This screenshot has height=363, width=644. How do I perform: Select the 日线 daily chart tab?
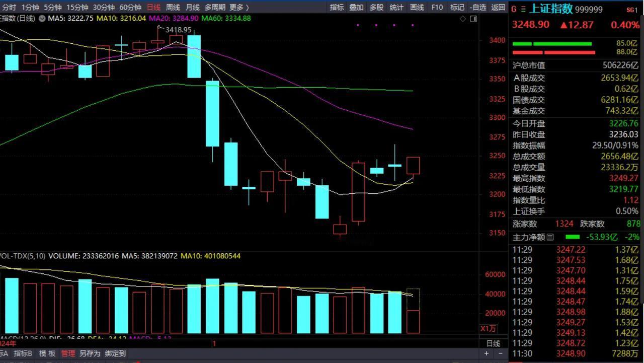click(154, 7)
